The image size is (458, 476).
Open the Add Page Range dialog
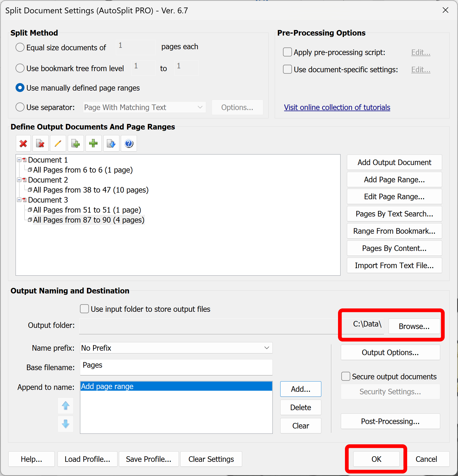coord(394,180)
